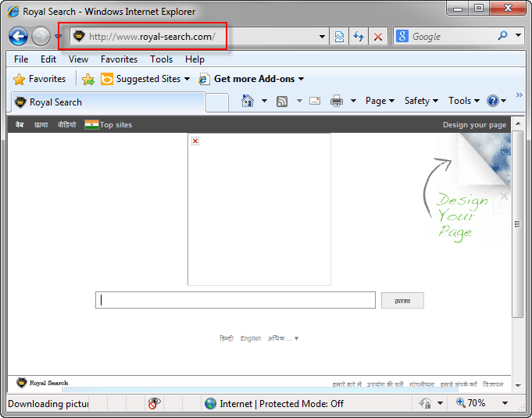Open the Help menu
This screenshot has width=532, height=418.
[x=195, y=59]
